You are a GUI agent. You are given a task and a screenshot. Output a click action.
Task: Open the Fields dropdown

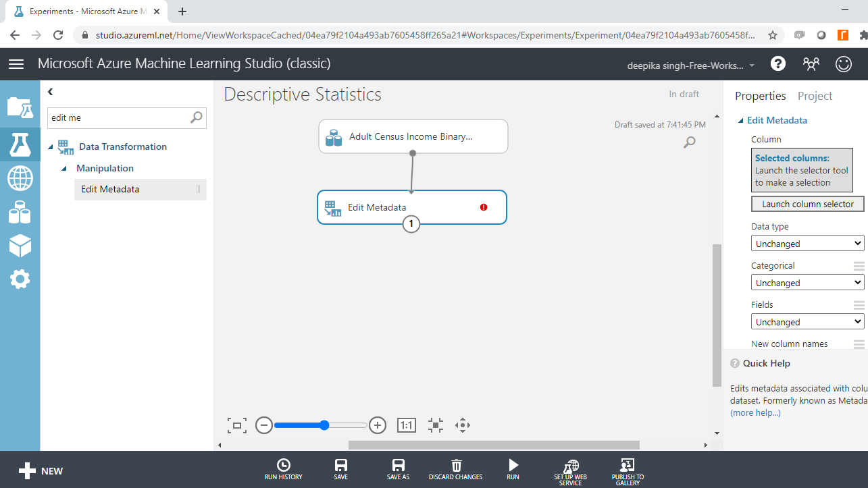(808, 322)
